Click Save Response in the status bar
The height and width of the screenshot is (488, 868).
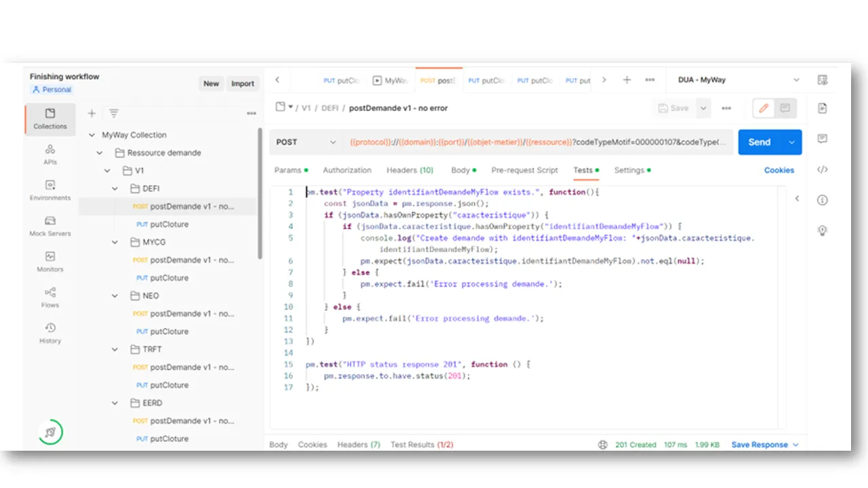(759, 445)
